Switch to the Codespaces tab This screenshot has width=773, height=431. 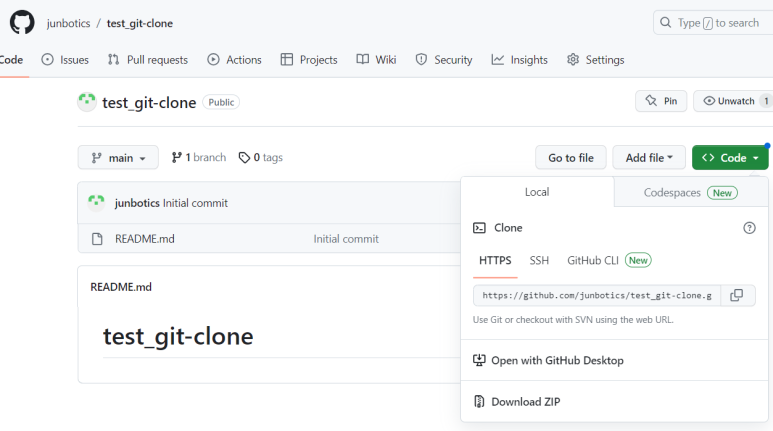point(691,192)
